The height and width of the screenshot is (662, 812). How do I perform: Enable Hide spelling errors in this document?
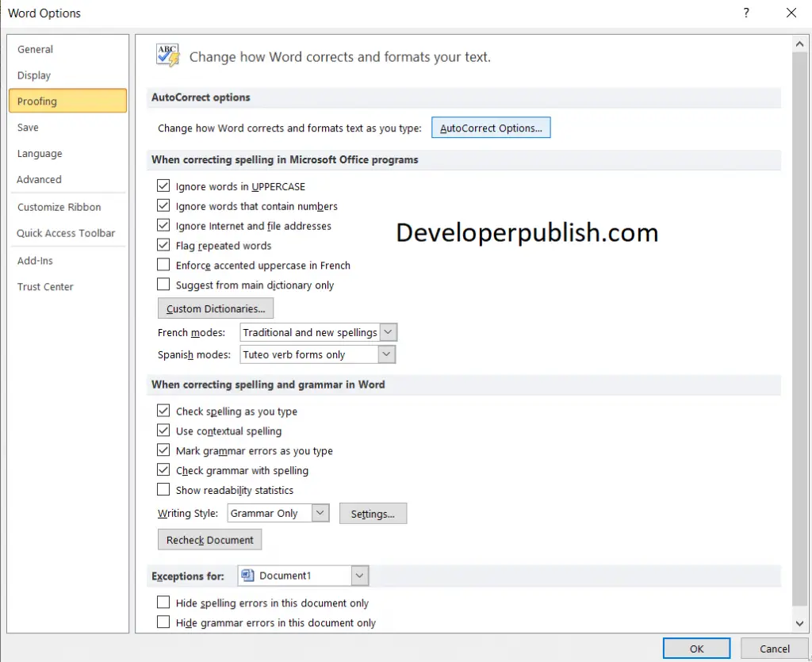click(x=163, y=602)
